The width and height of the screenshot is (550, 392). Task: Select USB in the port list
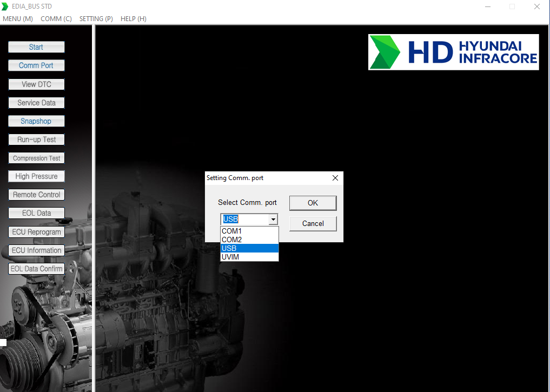(249, 248)
